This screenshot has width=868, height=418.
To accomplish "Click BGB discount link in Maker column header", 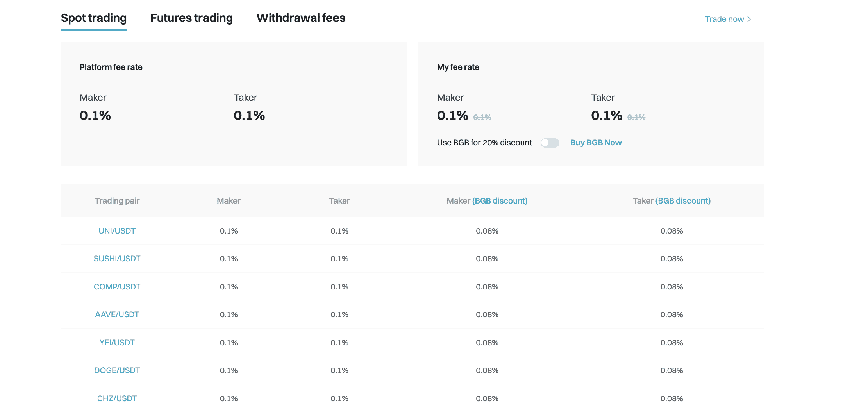I will point(500,201).
